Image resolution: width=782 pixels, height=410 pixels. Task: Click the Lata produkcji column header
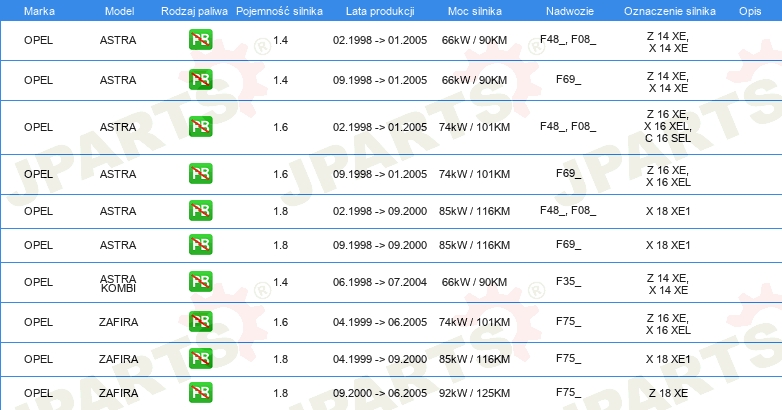click(380, 11)
